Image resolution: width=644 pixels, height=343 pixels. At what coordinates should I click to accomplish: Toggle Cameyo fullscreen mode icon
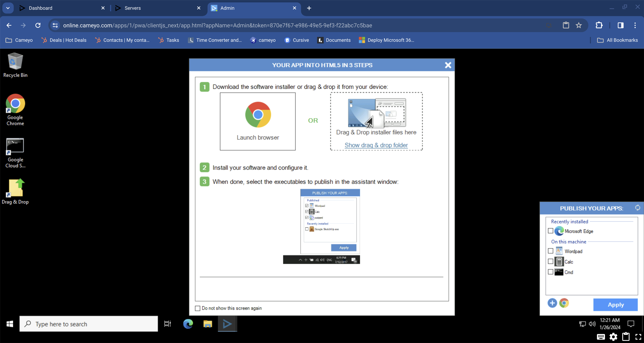click(x=638, y=337)
